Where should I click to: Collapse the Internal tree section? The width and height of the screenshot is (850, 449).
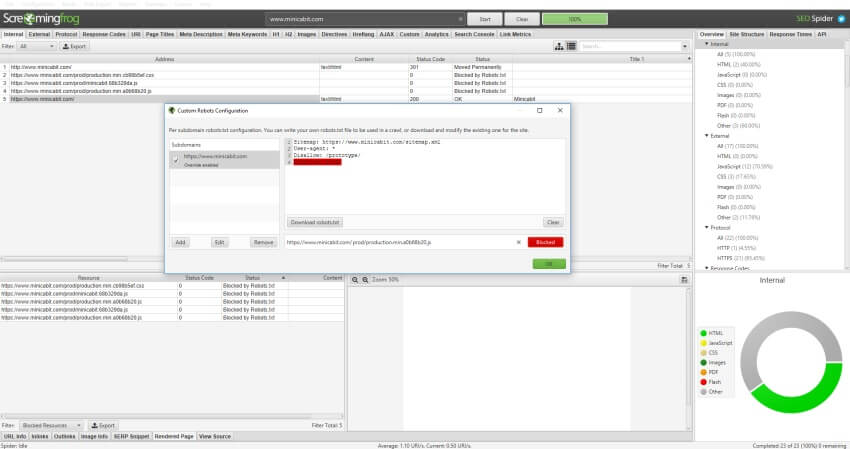pos(707,44)
